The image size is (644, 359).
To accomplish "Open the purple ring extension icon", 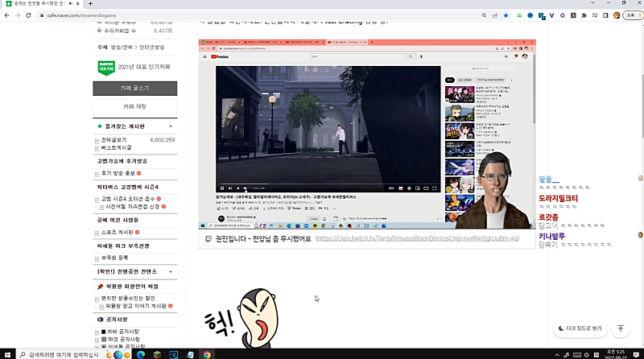I will pyautogui.click(x=562, y=15).
